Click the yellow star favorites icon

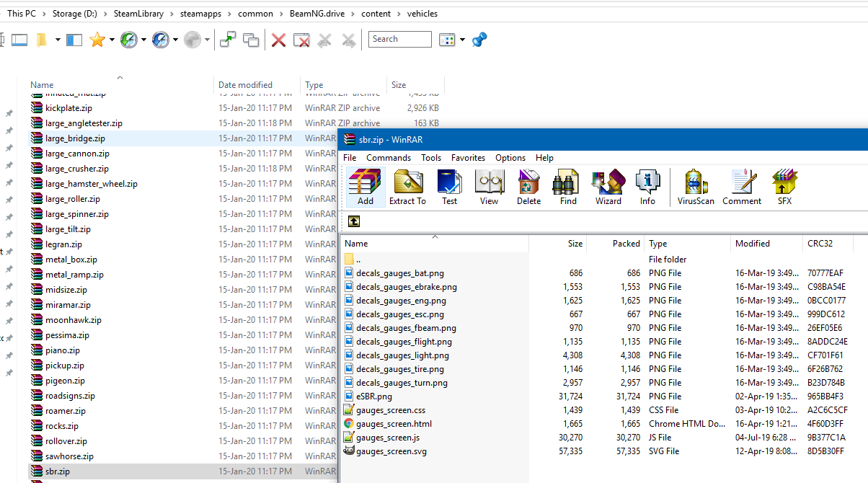(97, 40)
